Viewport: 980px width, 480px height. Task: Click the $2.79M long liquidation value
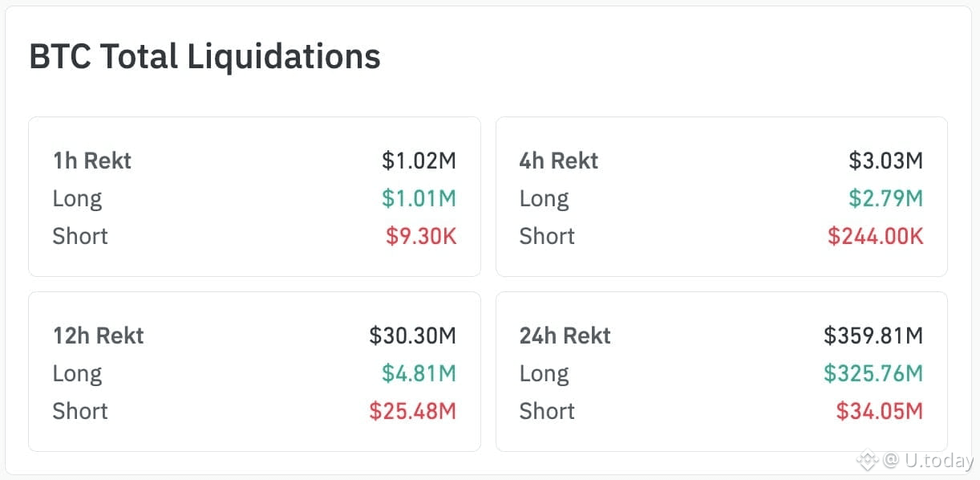[885, 198]
